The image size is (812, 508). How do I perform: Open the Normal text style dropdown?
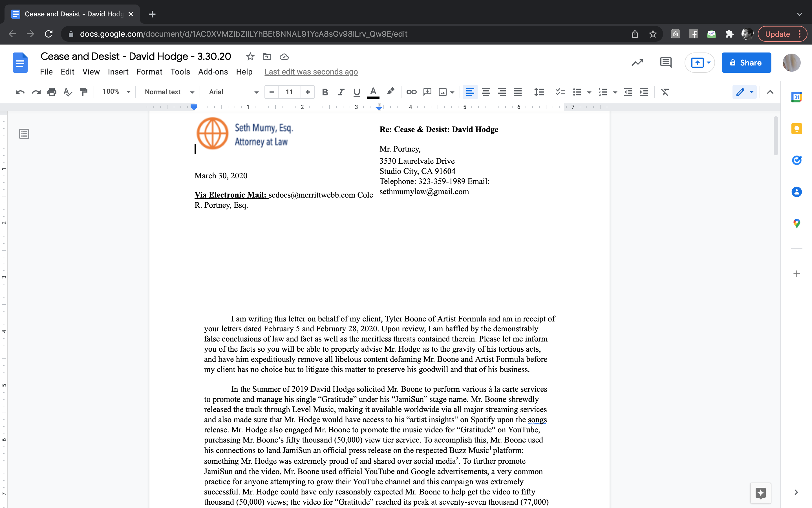click(x=169, y=92)
